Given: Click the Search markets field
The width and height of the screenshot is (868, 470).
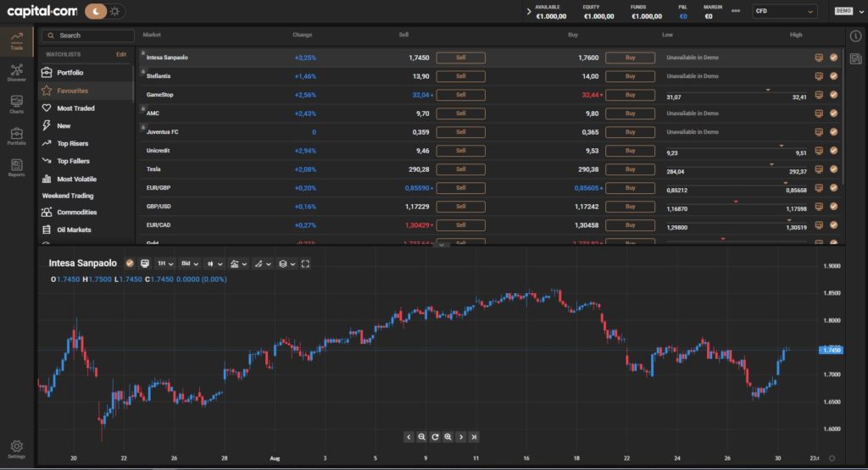Looking at the screenshot, I should (x=88, y=36).
